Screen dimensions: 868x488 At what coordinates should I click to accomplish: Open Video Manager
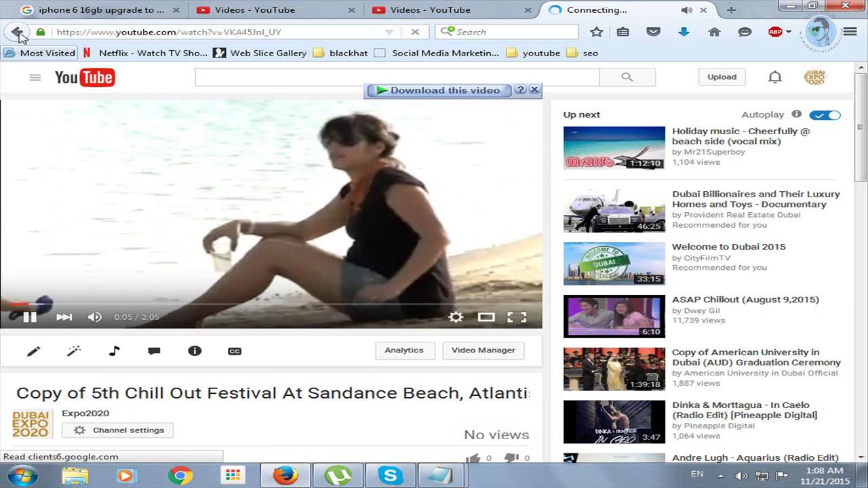[483, 350]
